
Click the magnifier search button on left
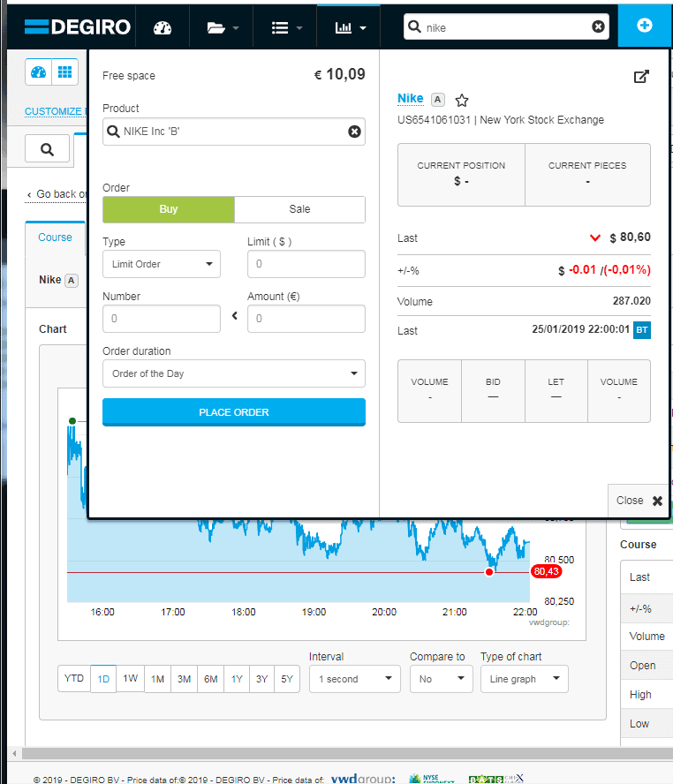47,149
